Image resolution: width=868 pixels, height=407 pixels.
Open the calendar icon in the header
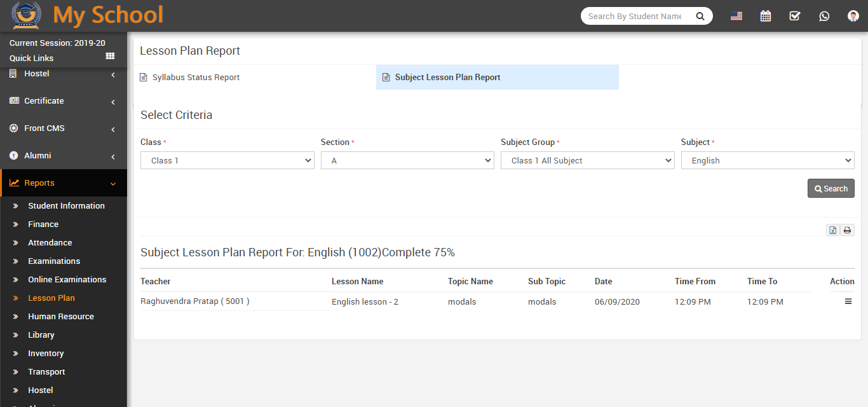(x=765, y=15)
